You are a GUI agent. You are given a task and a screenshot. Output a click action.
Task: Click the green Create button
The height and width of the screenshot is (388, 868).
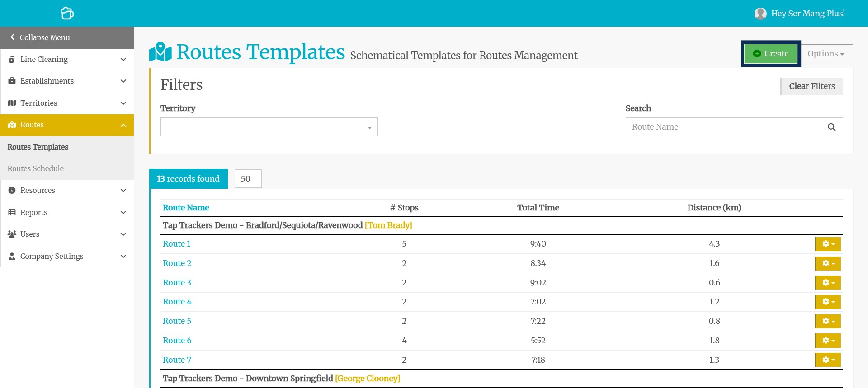pyautogui.click(x=770, y=54)
